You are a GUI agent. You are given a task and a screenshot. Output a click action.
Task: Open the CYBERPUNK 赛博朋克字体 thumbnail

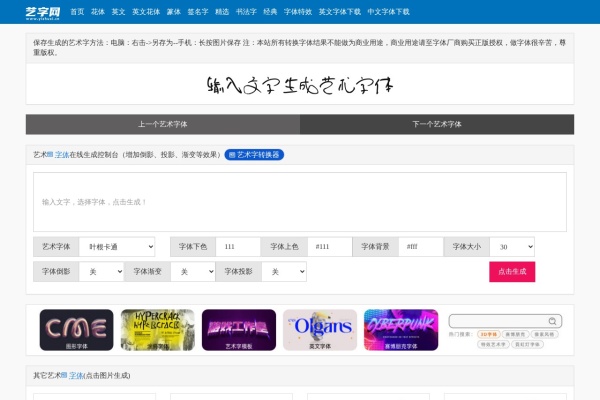[401, 330]
